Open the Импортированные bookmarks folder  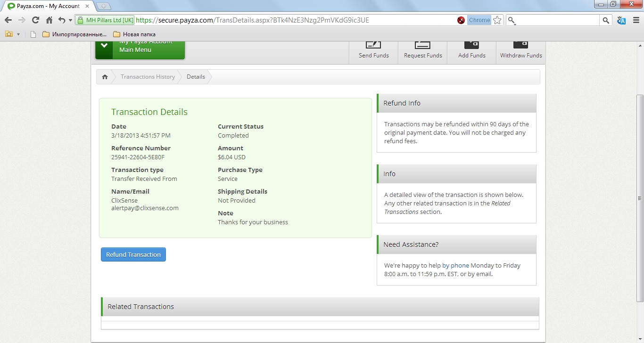click(74, 34)
